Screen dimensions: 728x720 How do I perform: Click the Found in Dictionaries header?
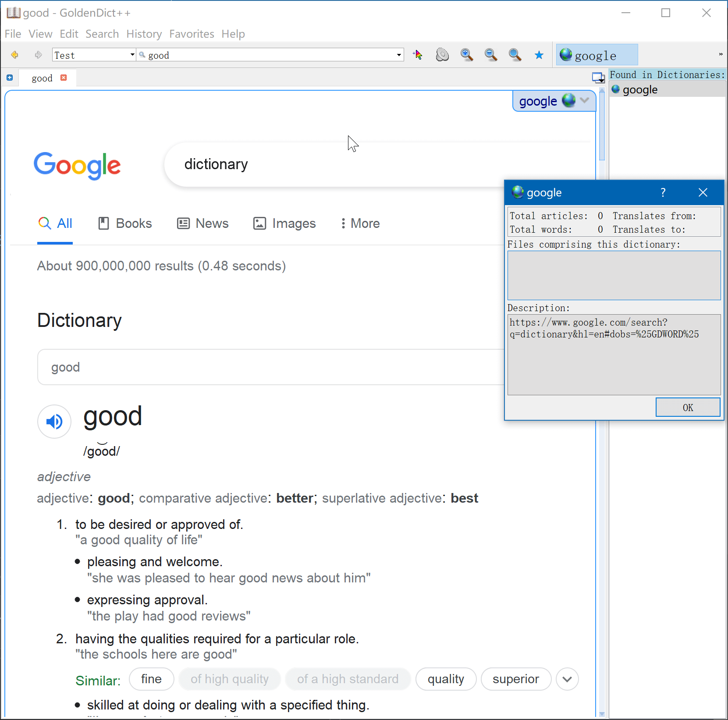[667, 75]
